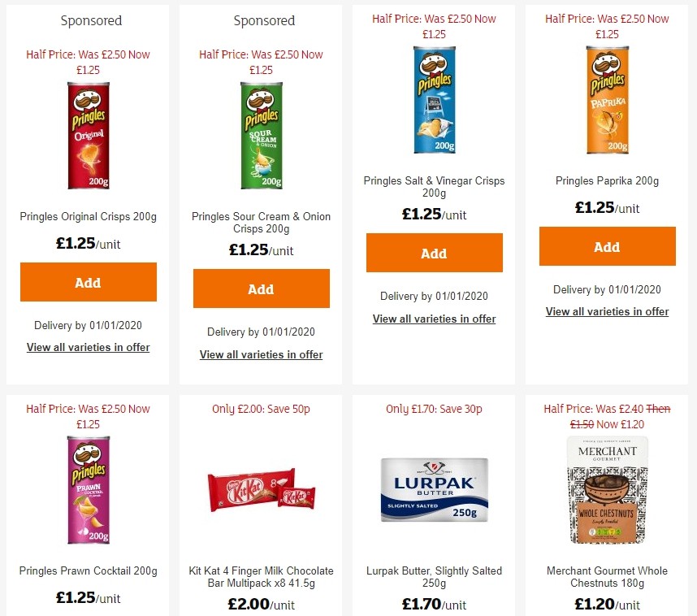
Task: View all varieties in the Paprika offer
Action: pyautogui.click(x=607, y=311)
